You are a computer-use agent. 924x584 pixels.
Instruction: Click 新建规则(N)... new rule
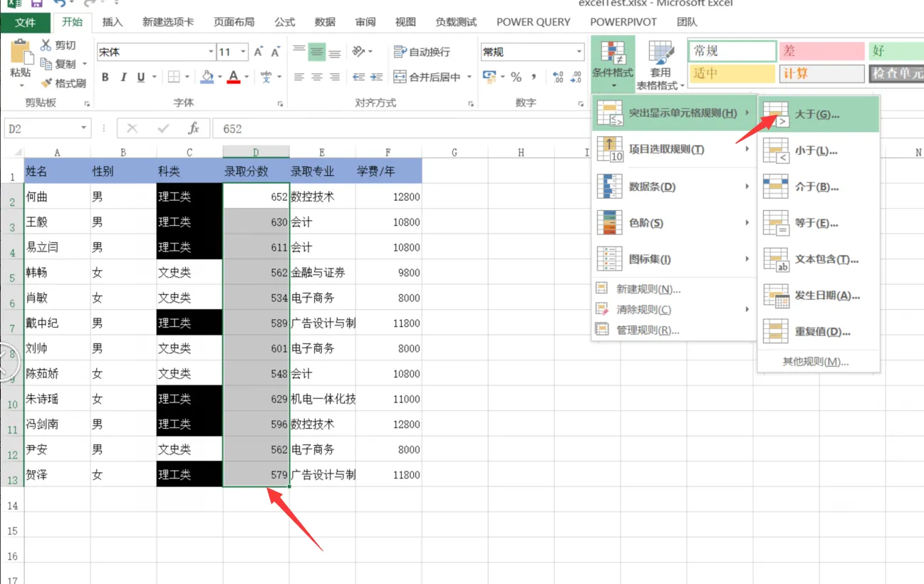[674, 289]
